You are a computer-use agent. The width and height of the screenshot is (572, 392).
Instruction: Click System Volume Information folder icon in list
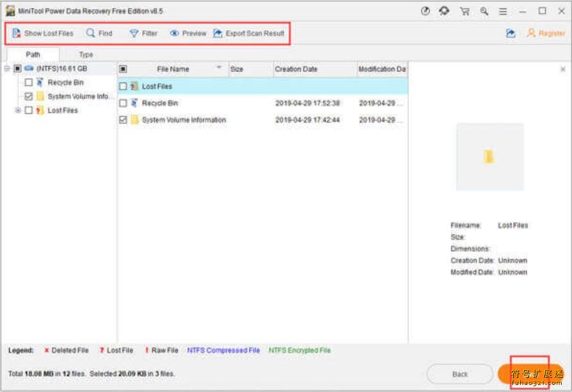tap(135, 120)
